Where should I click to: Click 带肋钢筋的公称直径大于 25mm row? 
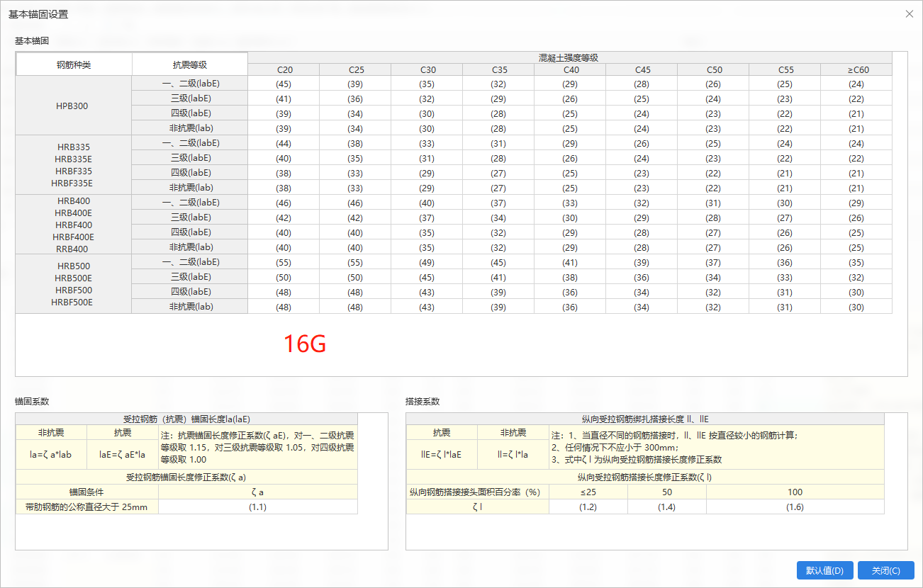(87, 507)
